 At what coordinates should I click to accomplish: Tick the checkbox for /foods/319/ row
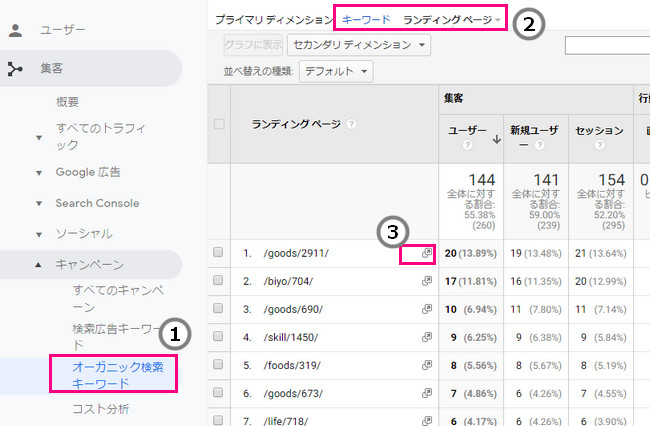pyautogui.click(x=218, y=365)
